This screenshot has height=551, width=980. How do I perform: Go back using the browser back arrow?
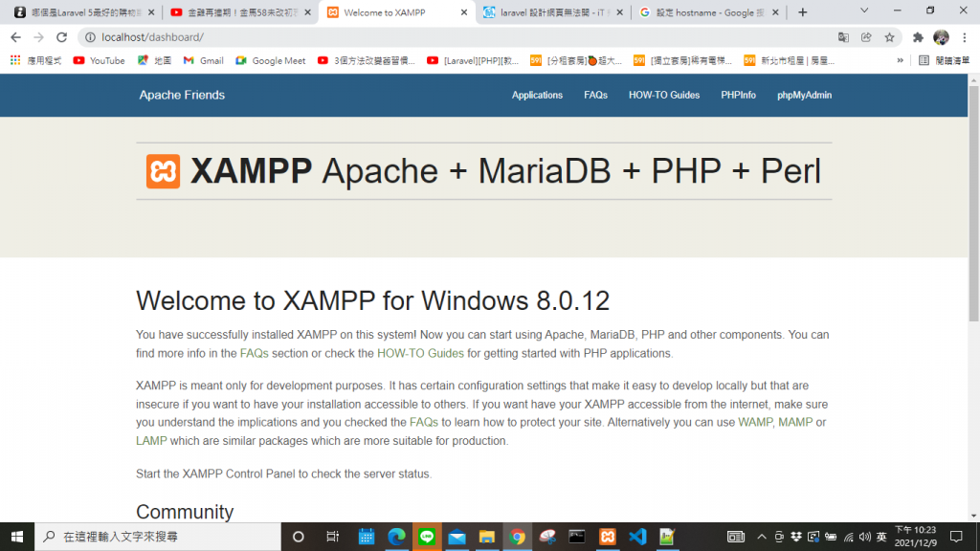[15, 37]
